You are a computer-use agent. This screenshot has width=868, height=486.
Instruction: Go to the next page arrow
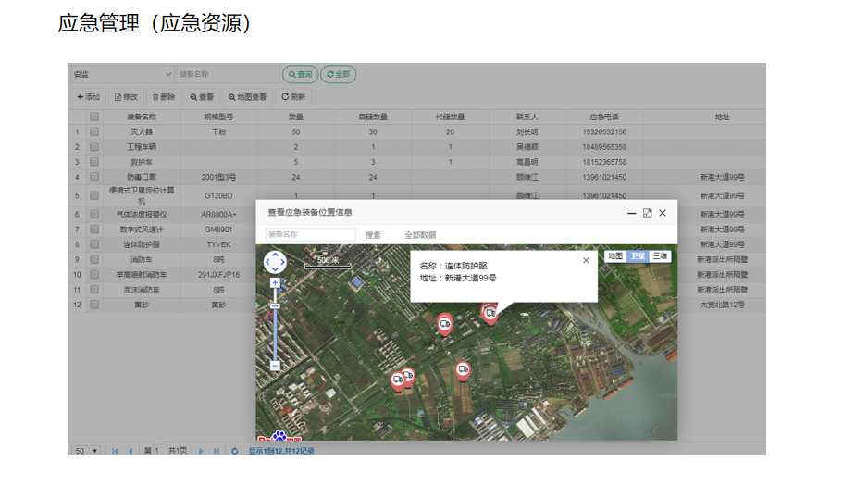(201, 451)
